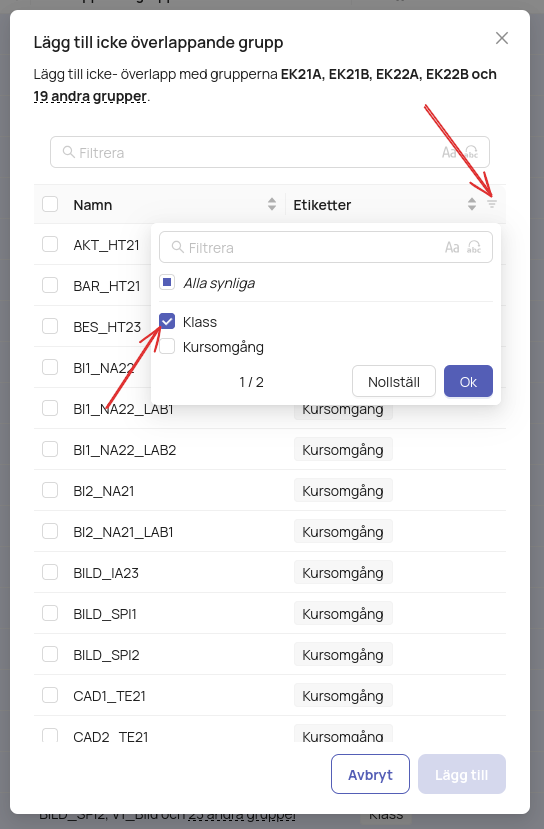Focus the main Filtrera search field
Image resolution: width=544 pixels, height=829 pixels.
[270, 152]
